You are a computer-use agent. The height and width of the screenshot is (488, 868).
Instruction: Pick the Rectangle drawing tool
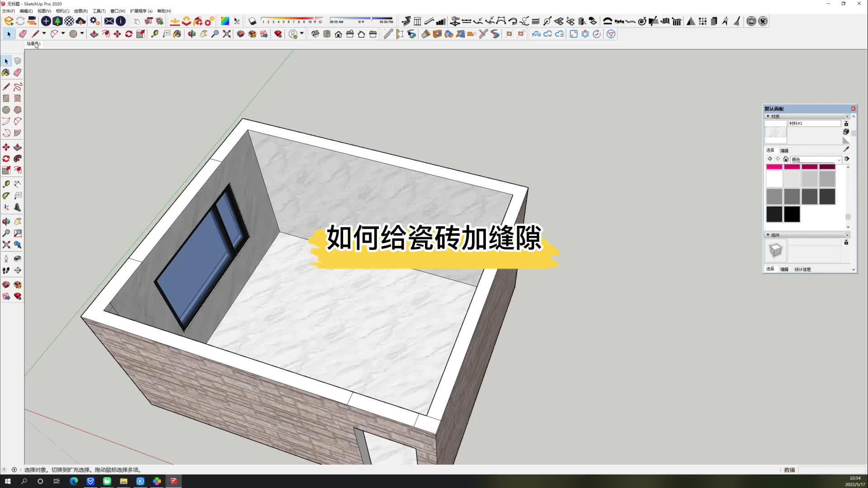pyautogui.click(x=6, y=98)
